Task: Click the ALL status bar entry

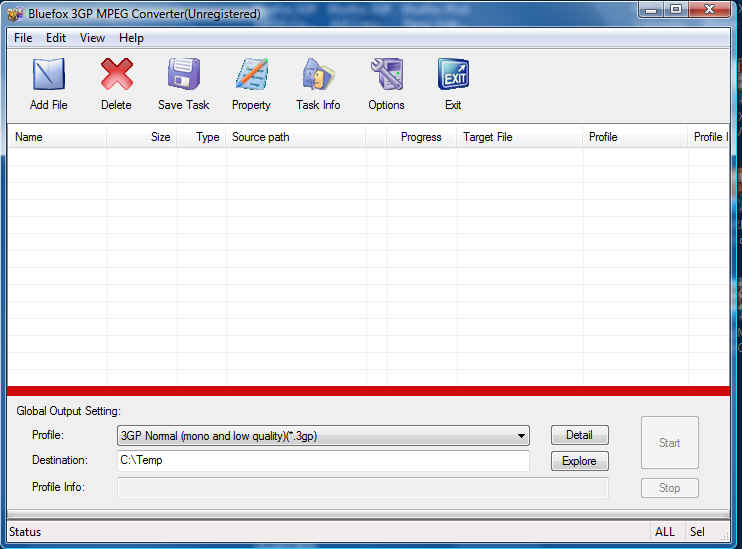Action: point(665,532)
